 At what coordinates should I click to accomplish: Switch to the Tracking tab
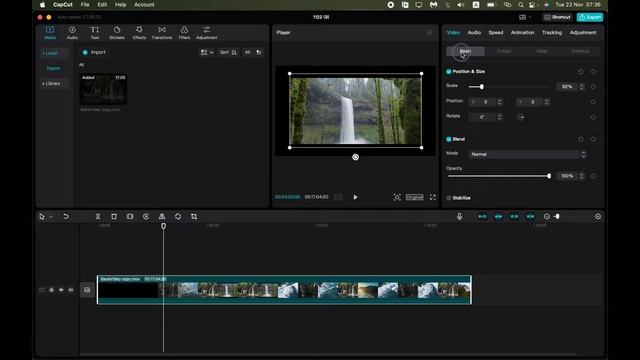552,33
